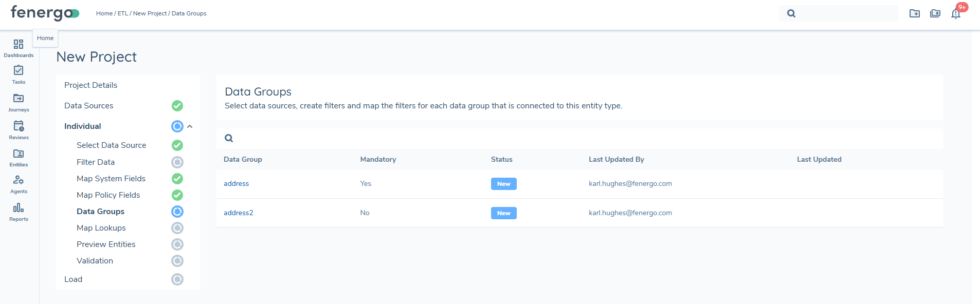Sort by the Last Updated column header
Viewport: 980px width, 304px height.
pyautogui.click(x=819, y=160)
